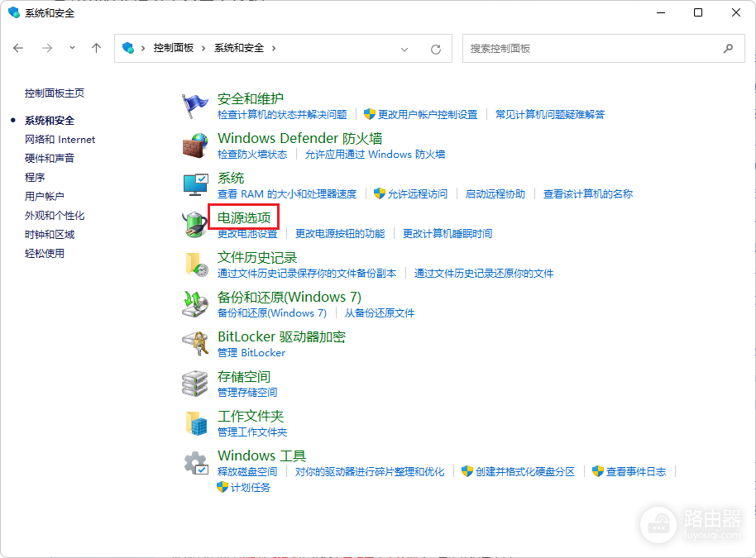
Task: Click the System and Security title bar icon
Action: point(14,12)
